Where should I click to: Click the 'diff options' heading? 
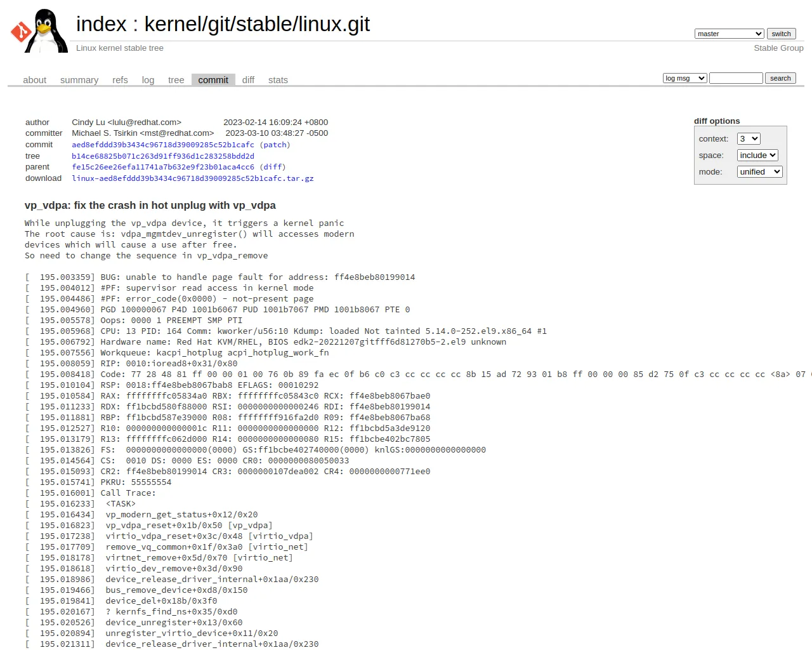tap(717, 121)
